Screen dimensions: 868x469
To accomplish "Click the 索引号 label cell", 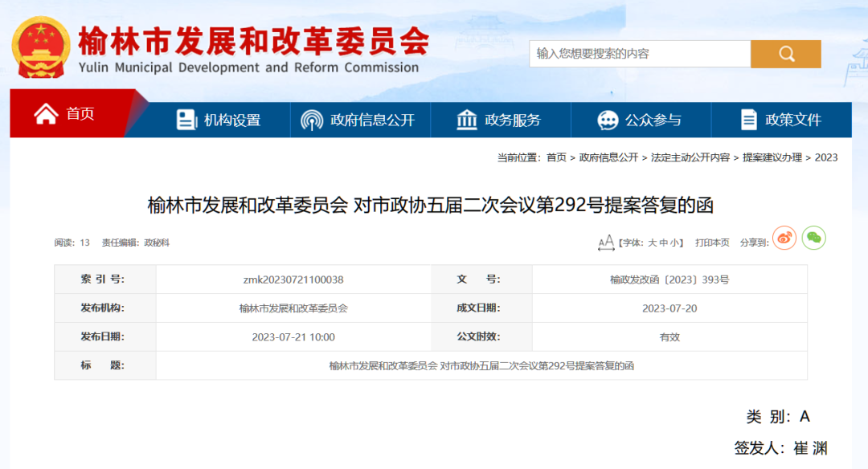I will (104, 279).
